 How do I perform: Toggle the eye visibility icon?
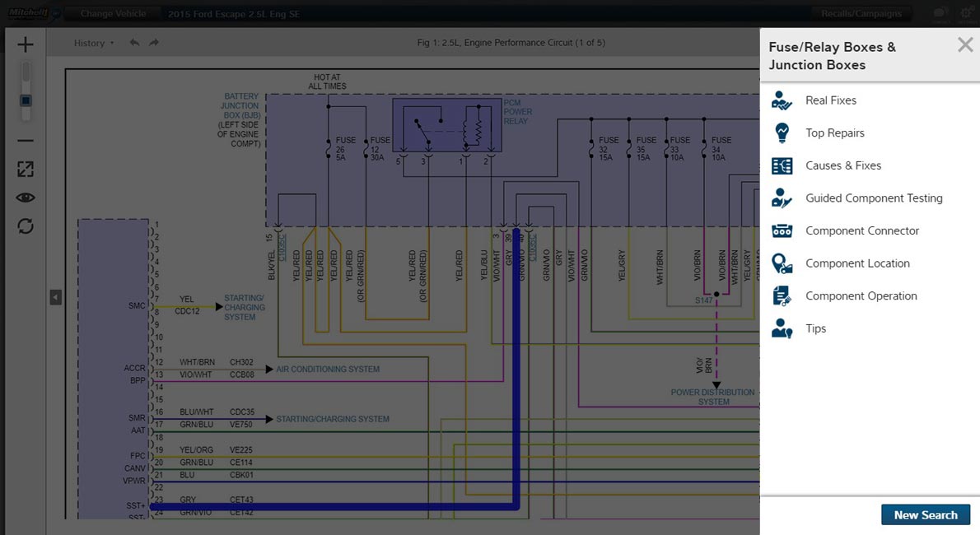[26, 198]
